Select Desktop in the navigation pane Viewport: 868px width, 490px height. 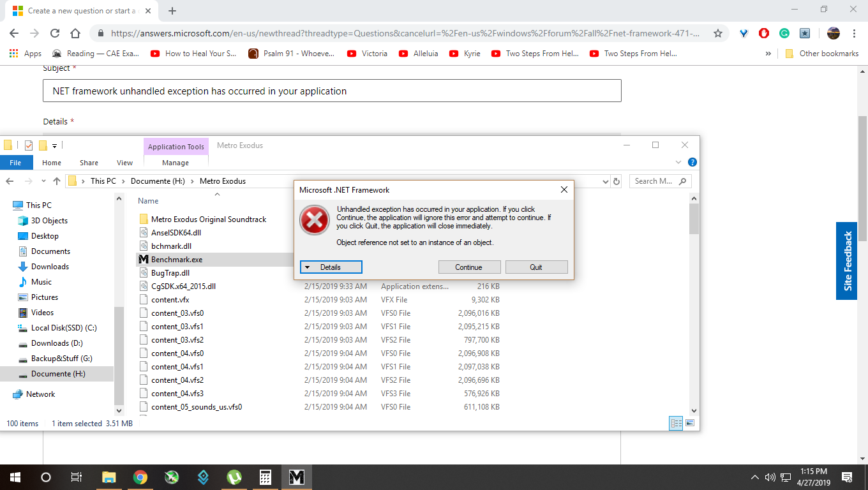pyautogui.click(x=45, y=236)
